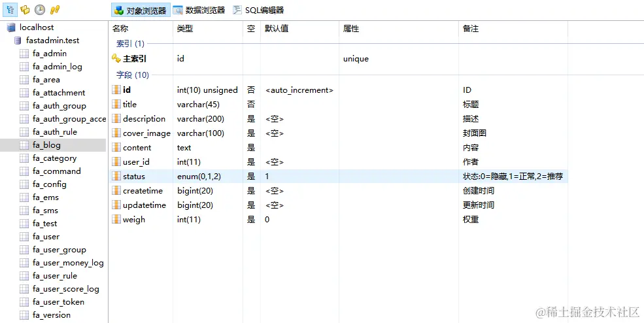
Task: Open the fa_user table
Action: coord(46,237)
